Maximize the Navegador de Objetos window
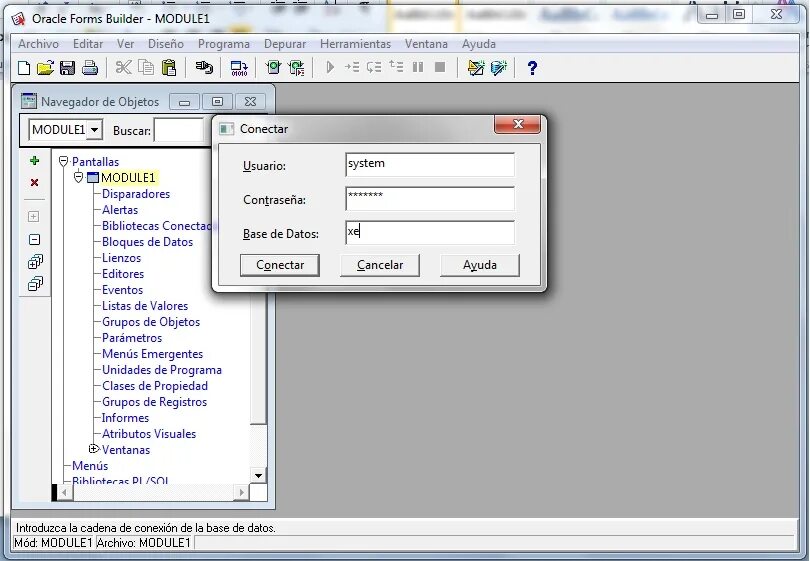The width and height of the screenshot is (810, 561). click(x=217, y=102)
